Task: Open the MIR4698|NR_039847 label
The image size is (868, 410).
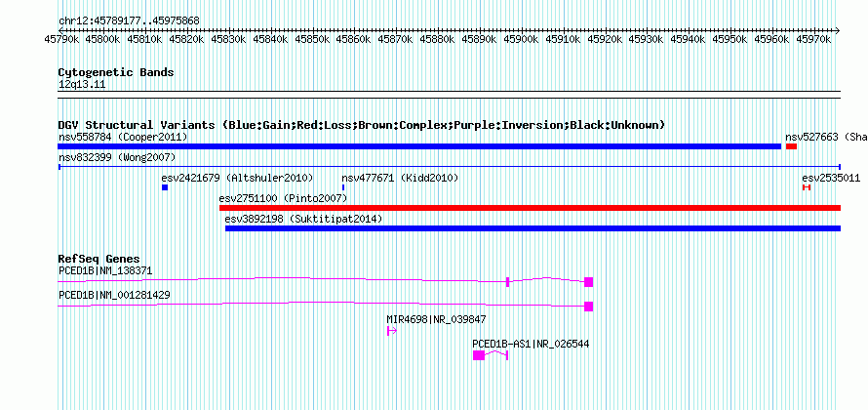Action: pos(437,319)
